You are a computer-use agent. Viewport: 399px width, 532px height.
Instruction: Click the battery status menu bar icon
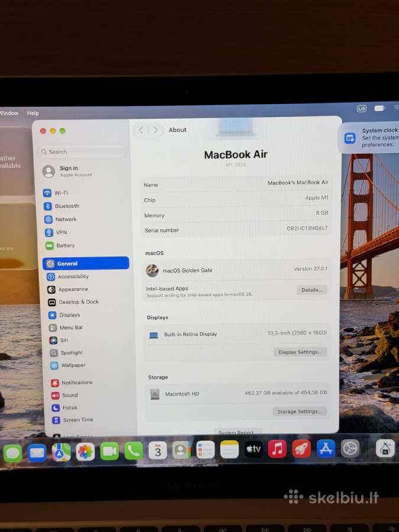tap(379, 108)
